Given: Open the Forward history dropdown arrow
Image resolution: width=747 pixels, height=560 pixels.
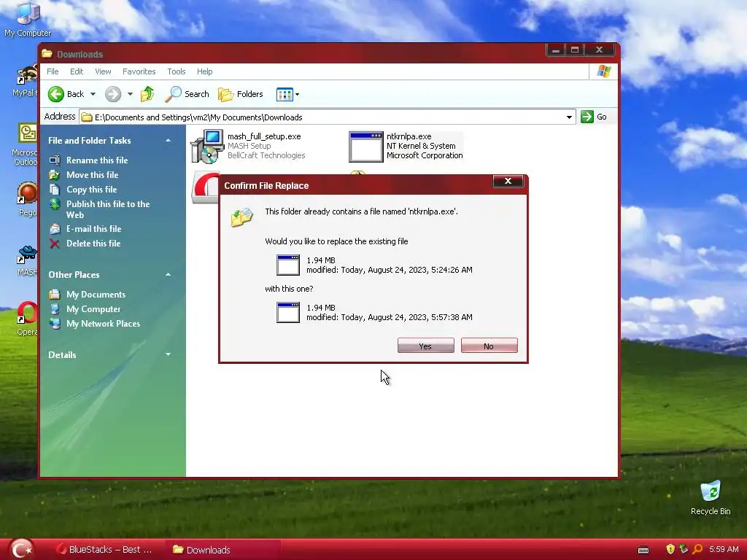Looking at the screenshot, I should point(130,94).
